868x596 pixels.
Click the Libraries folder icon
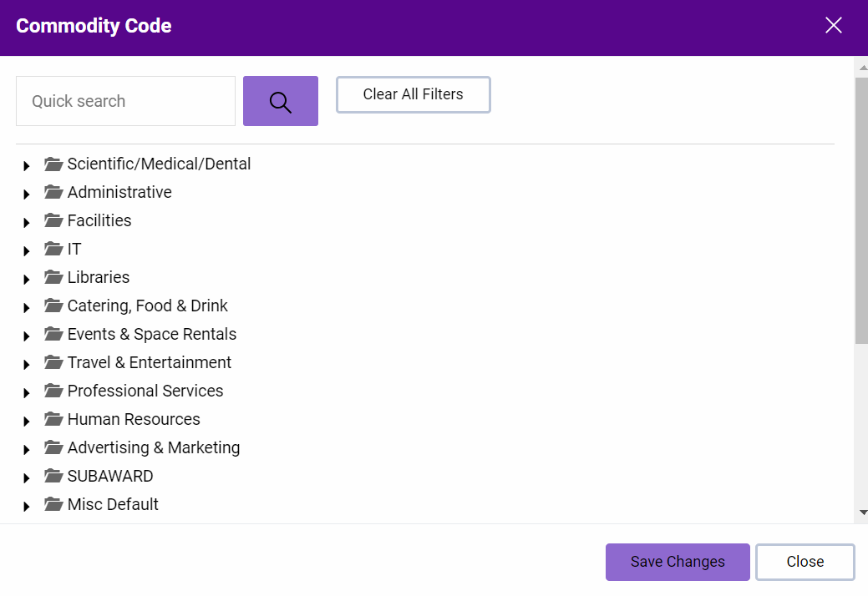[x=54, y=277]
